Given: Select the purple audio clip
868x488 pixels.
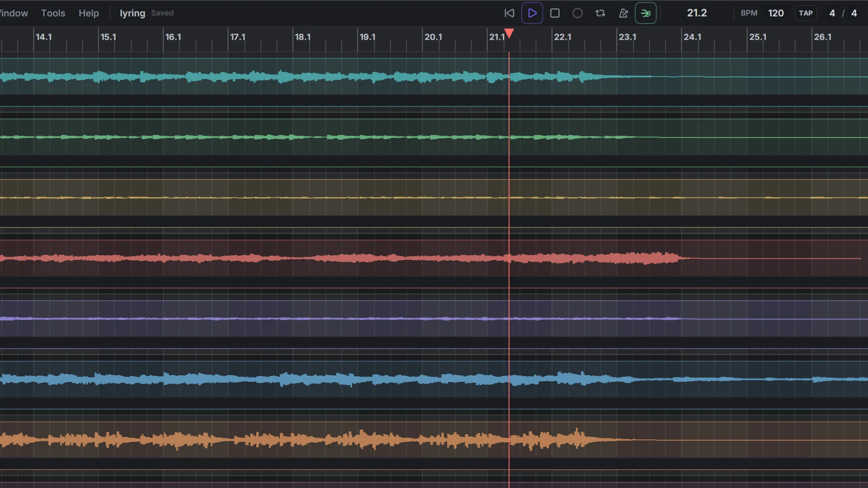Looking at the screenshot, I should point(434,319).
